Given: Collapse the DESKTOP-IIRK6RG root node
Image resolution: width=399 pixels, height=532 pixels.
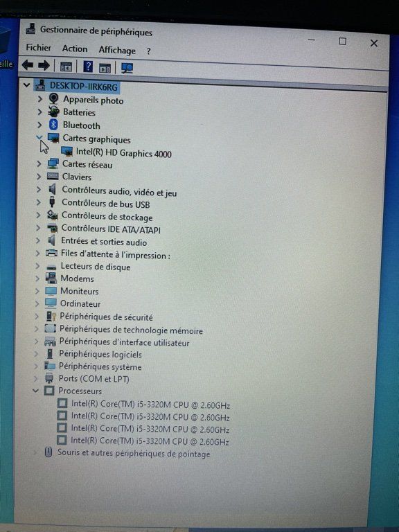Looking at the screenshot, I should coord(27,85).
